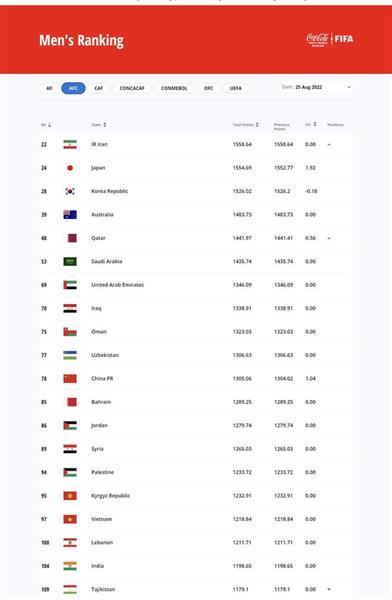392x600 pixels.
Task: Click the Saudi Arabia flag icon
Action: [70, 261]
